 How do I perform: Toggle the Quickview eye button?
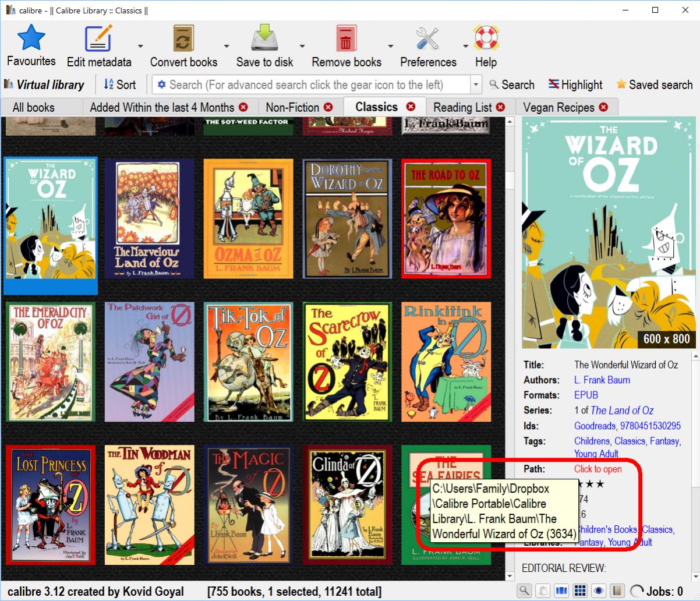(599, 591)
